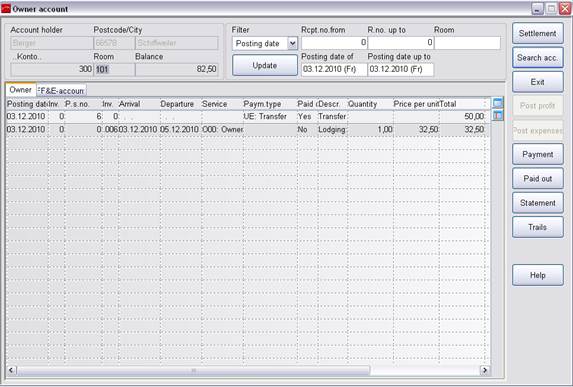
Task: Click the Lodging description cell
Action: pos(333,129)
